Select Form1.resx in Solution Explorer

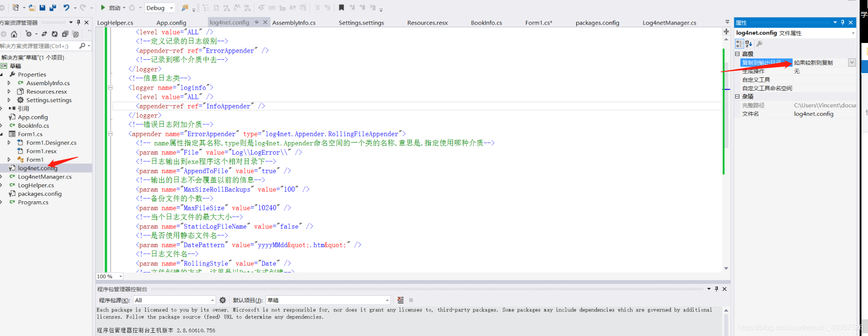click(41, 151)
